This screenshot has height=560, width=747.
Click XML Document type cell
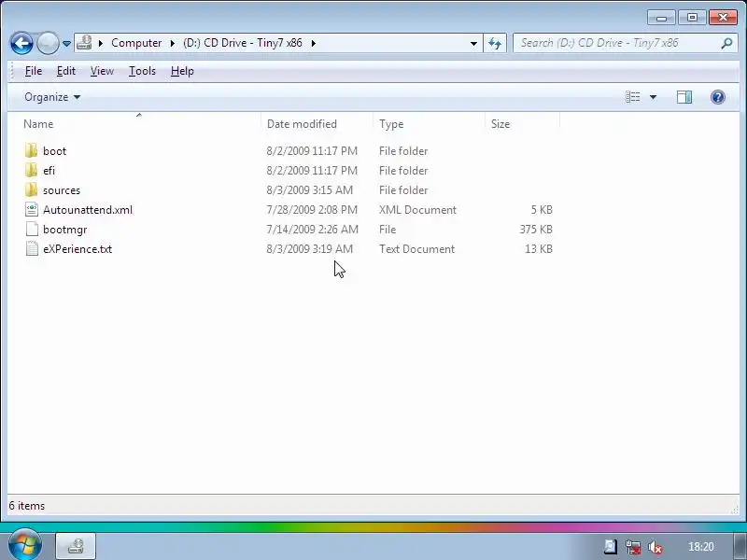coord(417,209)
